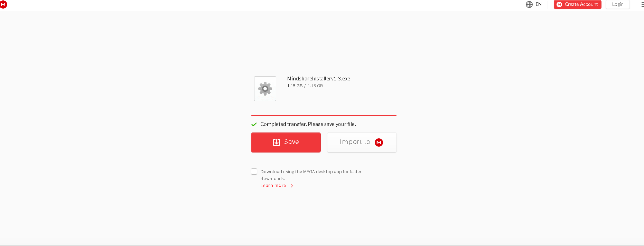Enable download using MEGA desktop app checkbox
This screenshot has height=246, width=644.
254,171
